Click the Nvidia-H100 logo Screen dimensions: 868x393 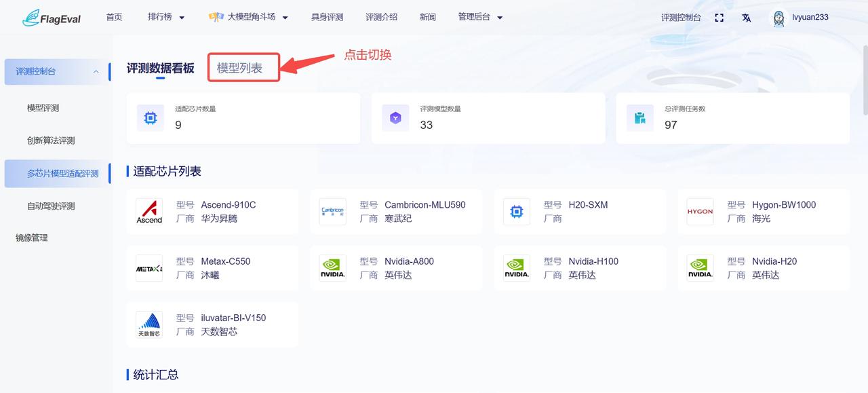tap(517, 268)
